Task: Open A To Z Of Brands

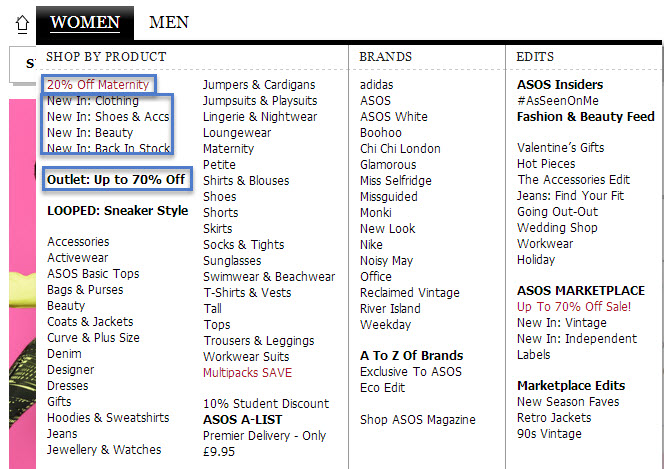Action: [412, 356]
